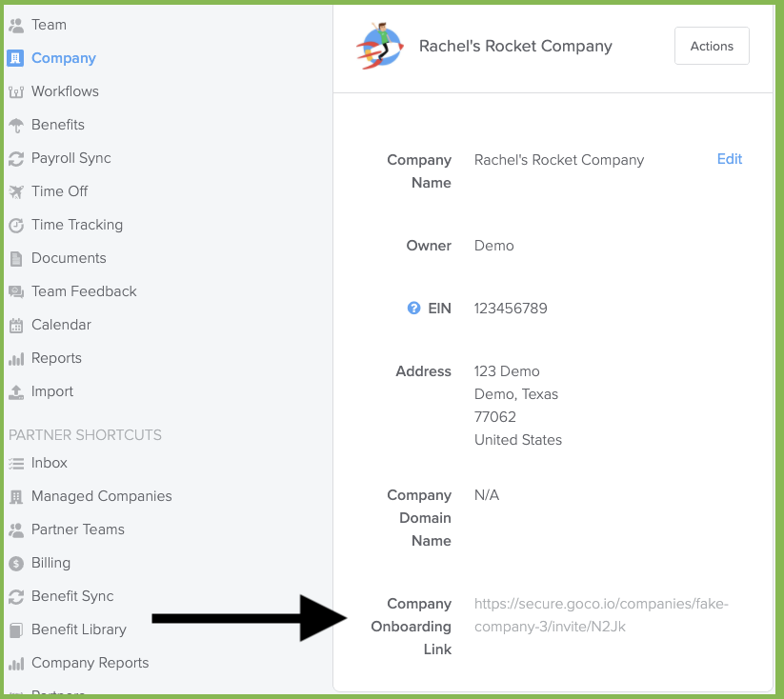Click the Team Feedback chat icon

tap(16, 292)
